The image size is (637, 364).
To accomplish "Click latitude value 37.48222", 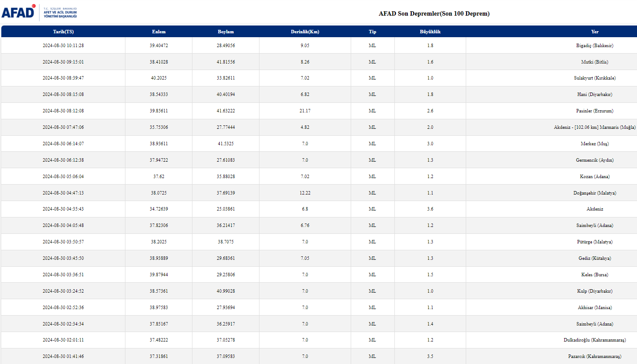I will tap(159, 340).
